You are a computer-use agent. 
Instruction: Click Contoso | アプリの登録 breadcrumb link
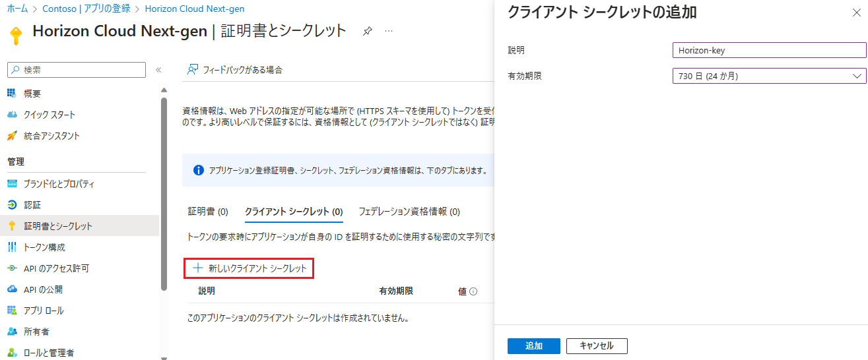86,9
